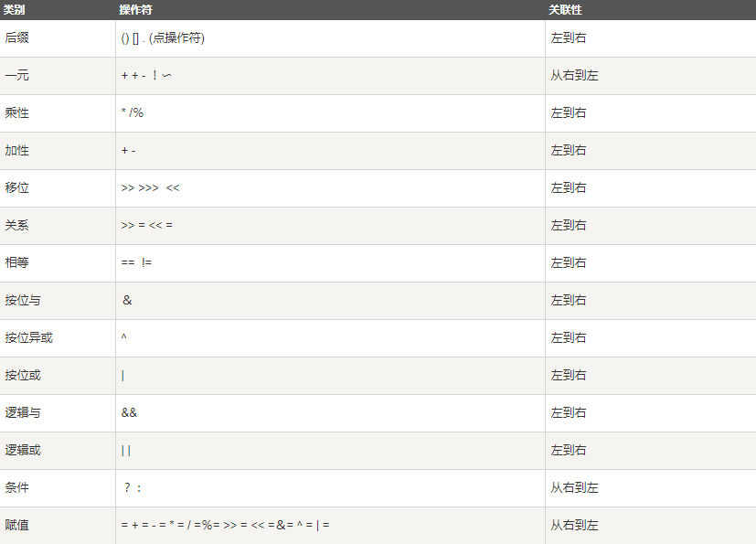The width and height of the screenshot is (756, 544).
Task: Click the 关联性 column header
Action: [565, 9]
